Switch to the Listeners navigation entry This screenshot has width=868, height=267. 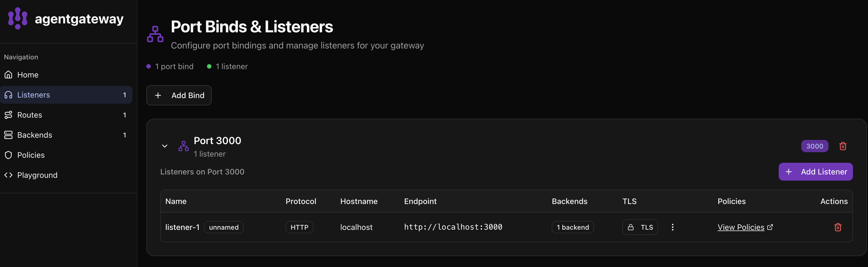pyautogui.click(x=34, y=95)
